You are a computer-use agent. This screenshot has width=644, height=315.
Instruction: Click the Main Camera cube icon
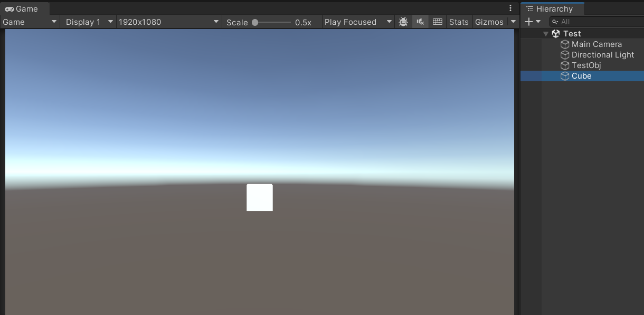click(x=565, y=44)
